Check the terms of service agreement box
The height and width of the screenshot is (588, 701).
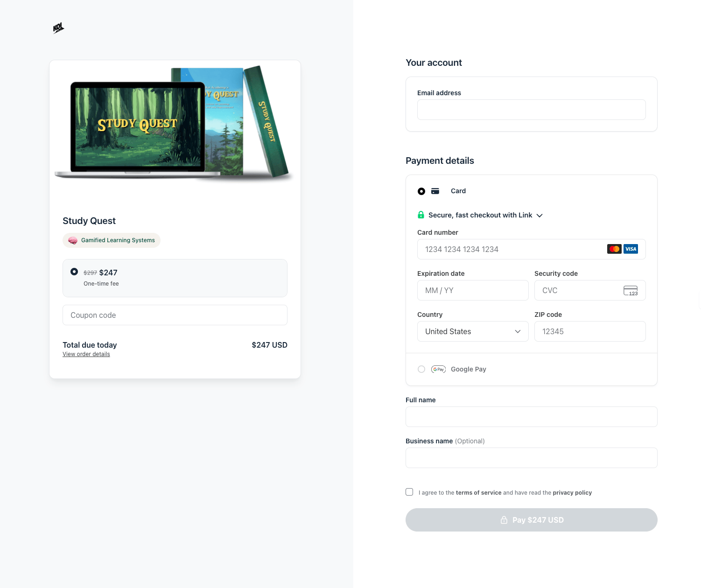409,492
